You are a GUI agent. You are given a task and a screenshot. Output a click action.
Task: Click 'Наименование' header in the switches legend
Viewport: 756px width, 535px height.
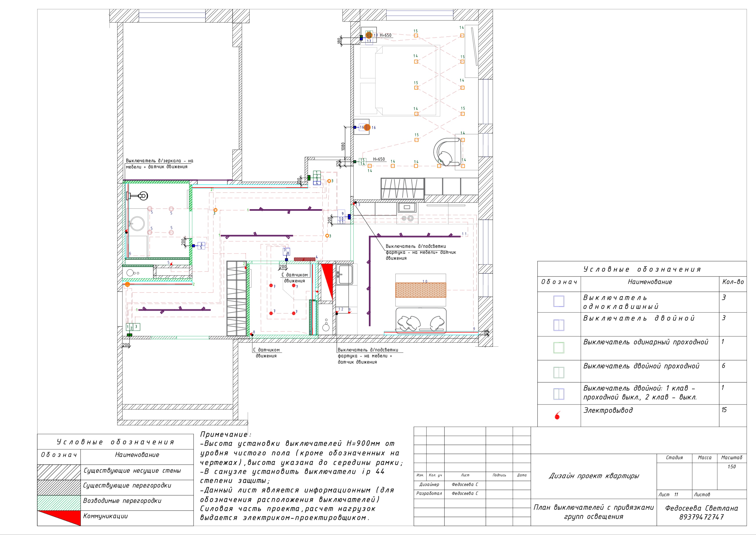pyautogui.click(x=650, y=282)
